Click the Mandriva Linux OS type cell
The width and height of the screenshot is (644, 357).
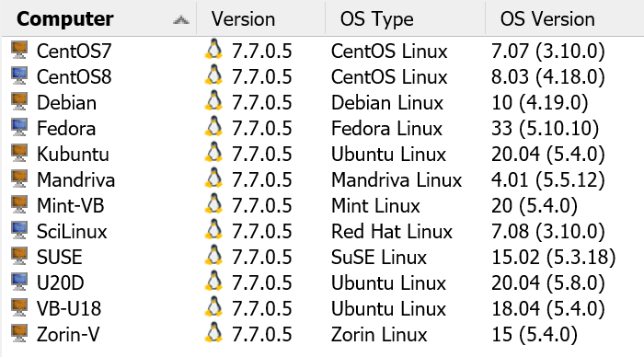tap(397, 180)
